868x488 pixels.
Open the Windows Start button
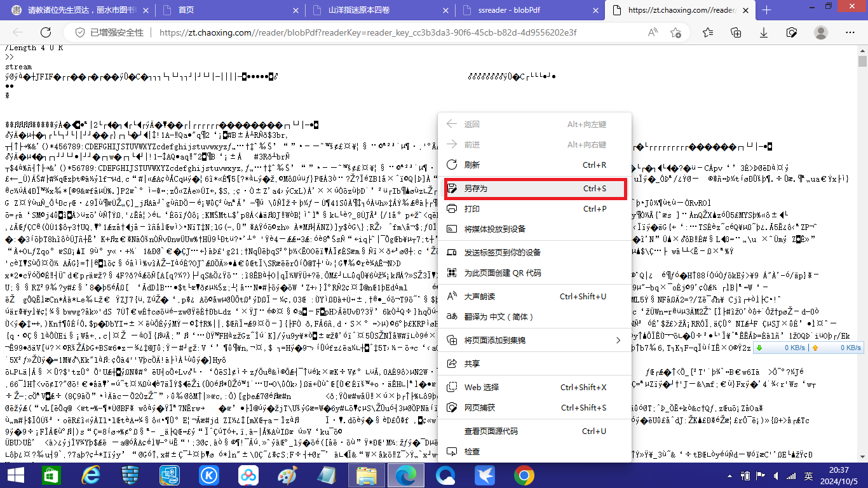[x=15, y=475]
